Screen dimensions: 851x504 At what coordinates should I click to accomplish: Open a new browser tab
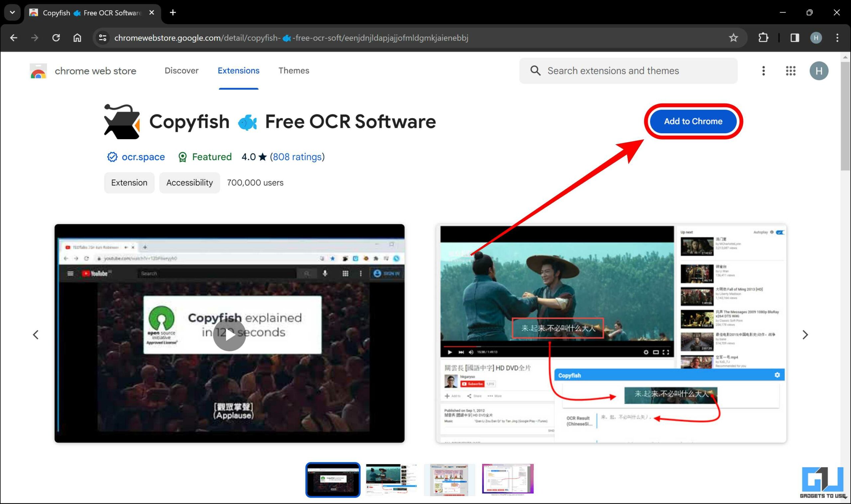click(x=173, y=13)
